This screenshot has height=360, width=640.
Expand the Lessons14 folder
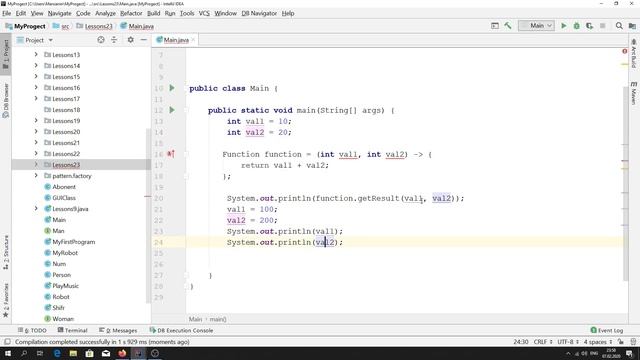tap(36, 65)
